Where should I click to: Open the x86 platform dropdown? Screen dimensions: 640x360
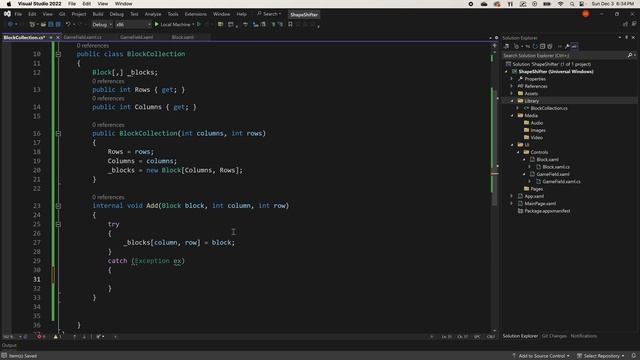pos(133,24)
